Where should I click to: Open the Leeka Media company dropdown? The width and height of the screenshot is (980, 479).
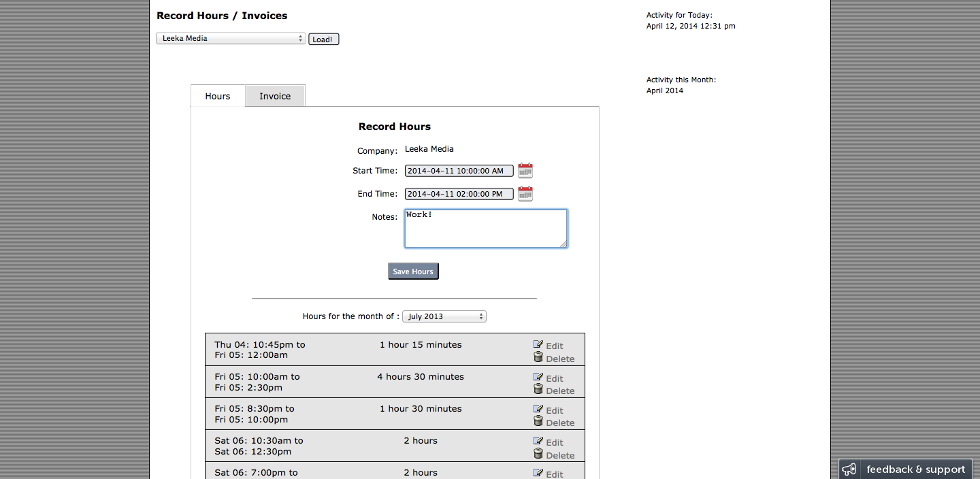click(x=231, y=39)
